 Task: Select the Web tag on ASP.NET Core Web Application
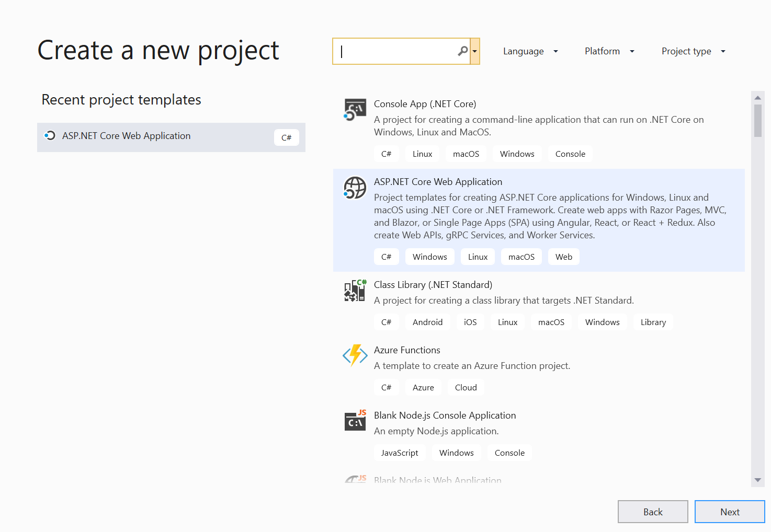pos(563,257)
